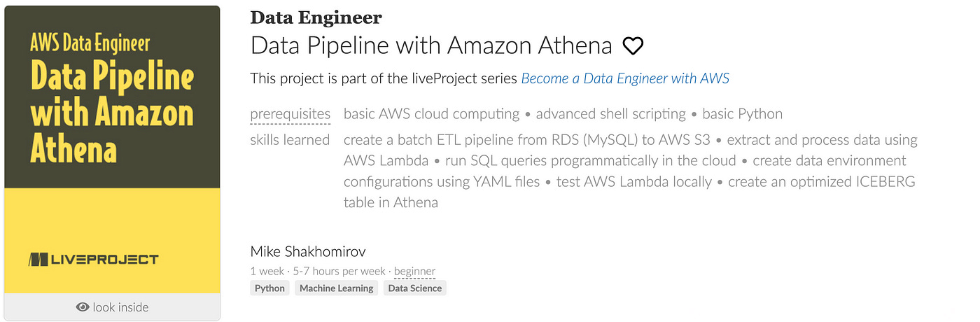Click the skills learned label
The image size is (980, 322).
(290, 140)
